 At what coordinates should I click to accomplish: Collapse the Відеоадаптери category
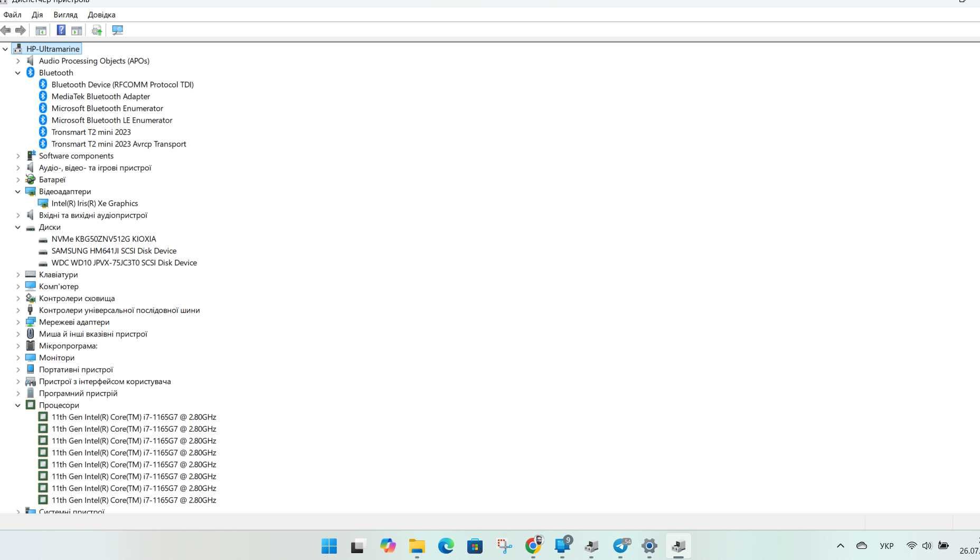18,192
